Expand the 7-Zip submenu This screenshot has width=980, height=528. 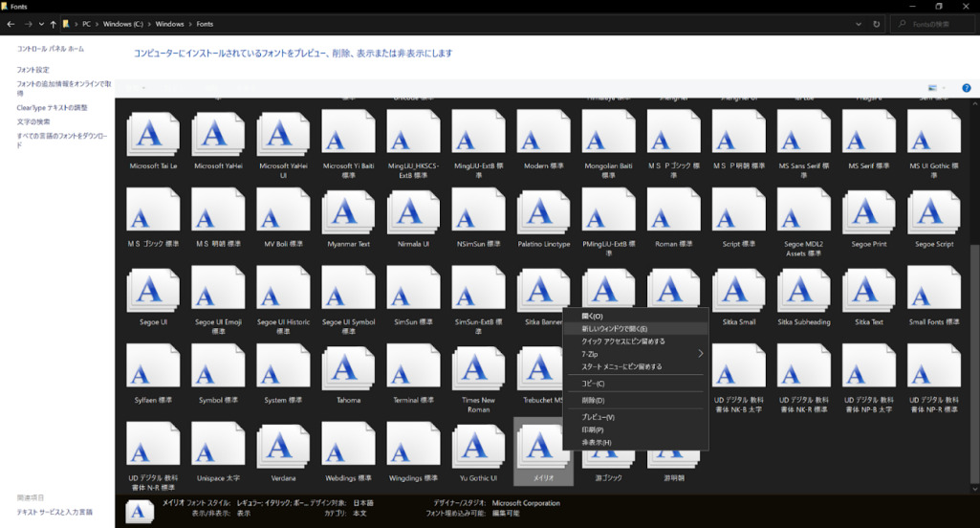[636, 354]
